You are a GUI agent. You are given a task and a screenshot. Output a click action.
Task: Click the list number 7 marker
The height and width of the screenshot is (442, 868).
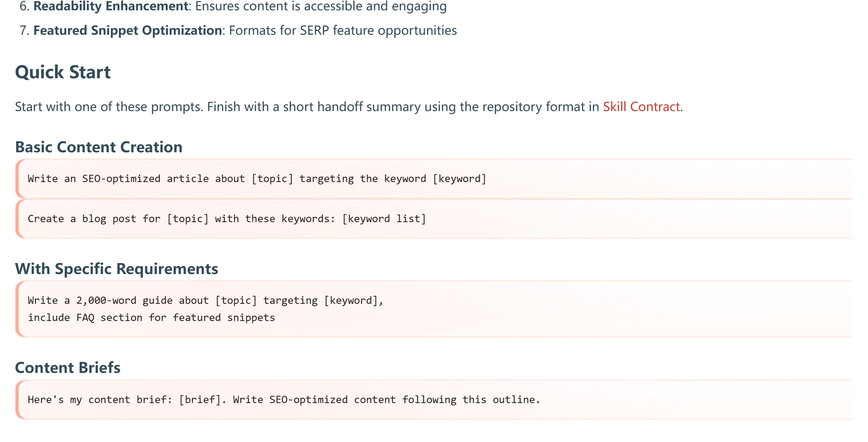coord(24,31)
